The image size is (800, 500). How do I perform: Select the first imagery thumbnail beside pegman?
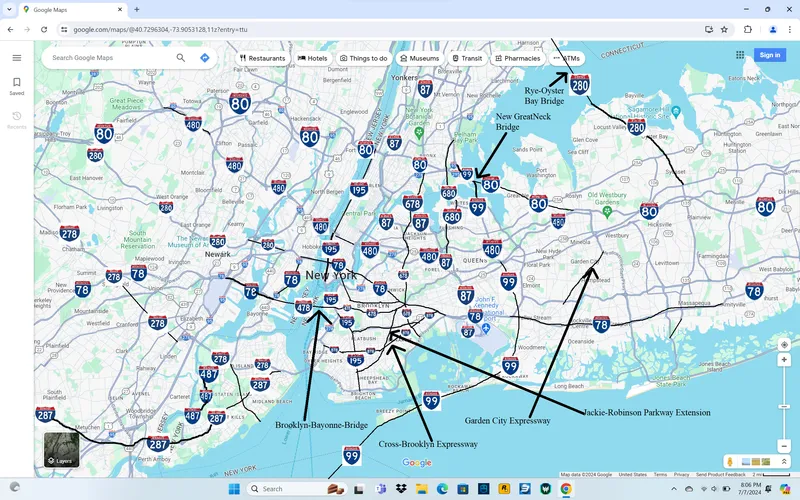tap(745, 462)
